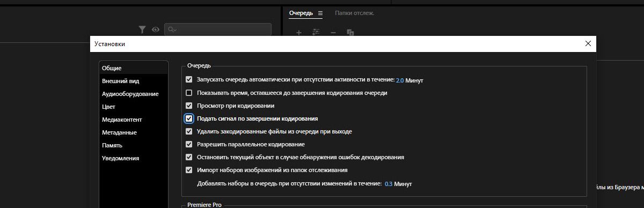Toggle Удалить закодированные файлы из очереди checkbox

click(189, 131)
